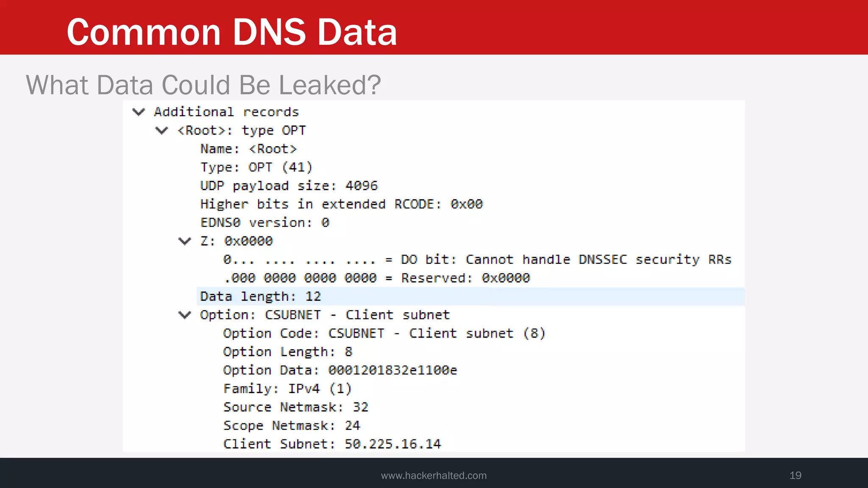This screenshot has width=868, height=488.
Task: Select the Type: OPT (41) row
Action: point(256,167)
